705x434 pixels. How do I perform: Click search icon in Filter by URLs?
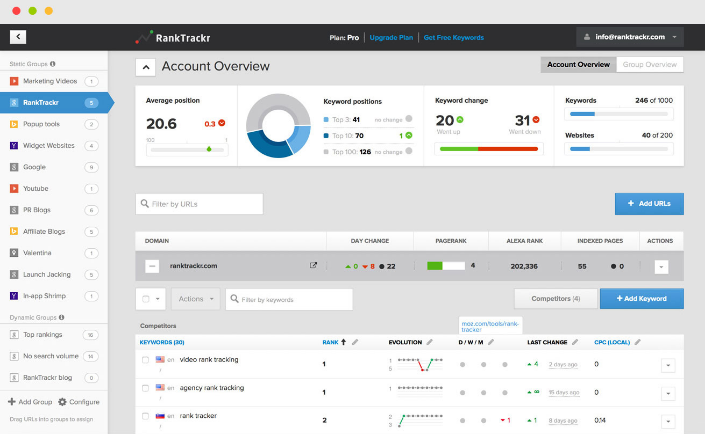coord(144,204)
